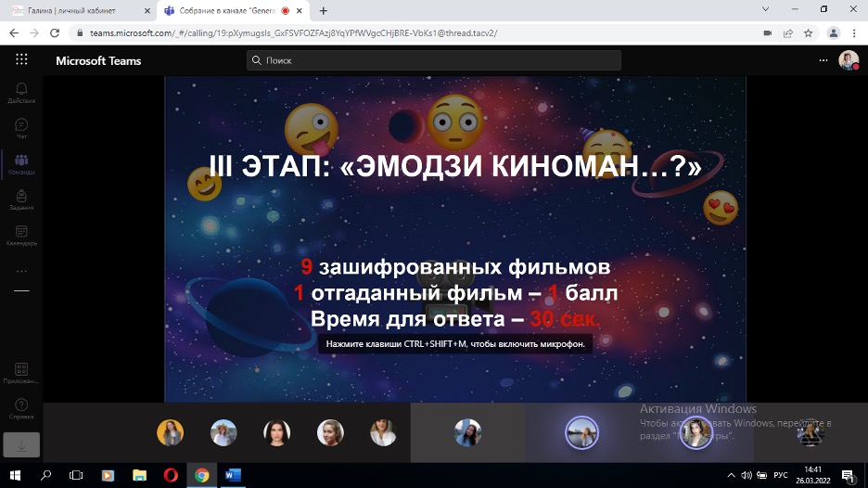This screenshot has width=868, height=488.
Task: Click the Поиск search field in Teams
Action: 434,60
